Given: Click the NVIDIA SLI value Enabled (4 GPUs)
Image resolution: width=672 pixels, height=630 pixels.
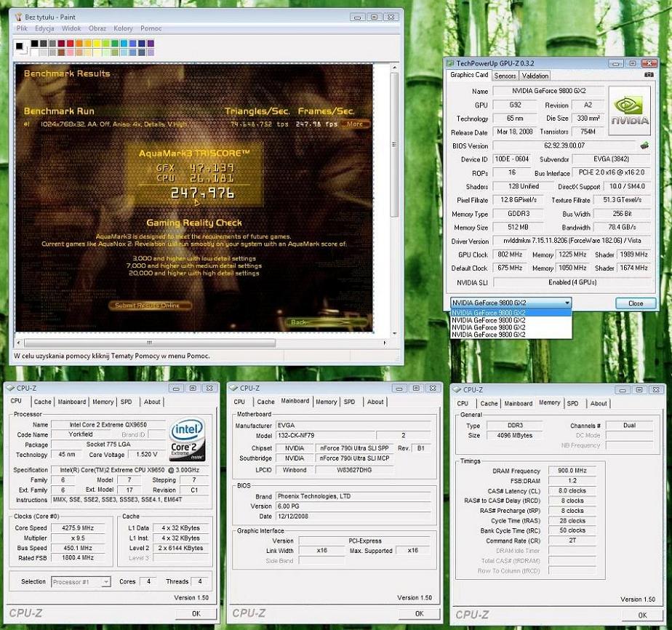Looking at the screenshot, I should (572, 282).
